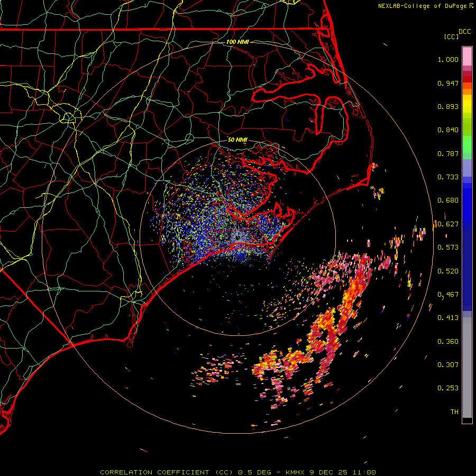Click the 0.360 color scale value
The image size is (476, 476).
click(448, 342)
